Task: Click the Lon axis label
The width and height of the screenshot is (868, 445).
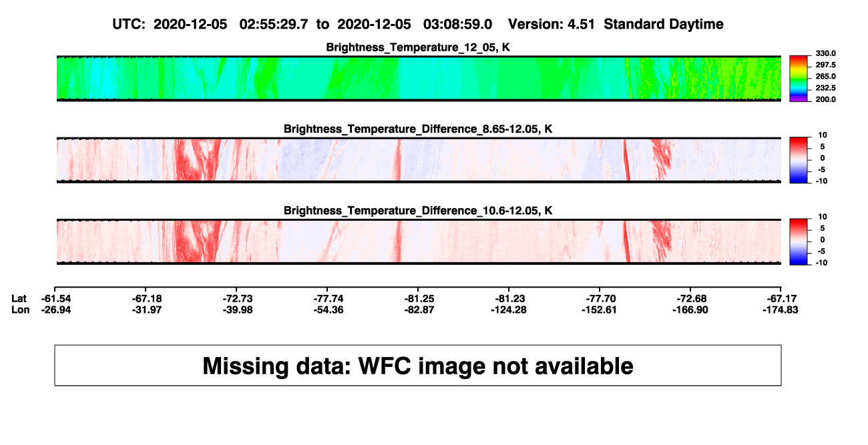Action: tap(21, 309)
